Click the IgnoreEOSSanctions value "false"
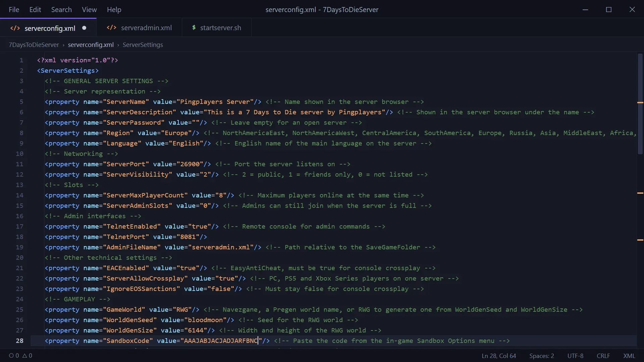Viewport: 644px width, 362px height. (221, 289)
